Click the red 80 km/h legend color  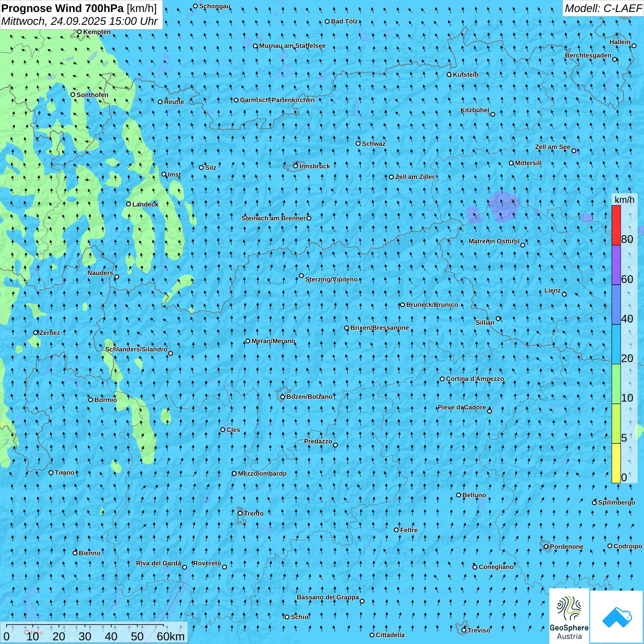616,225
